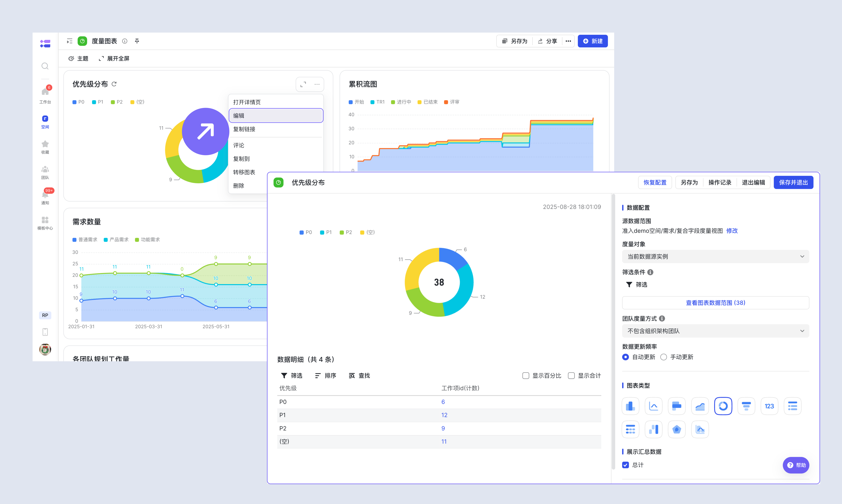The width and height of the screenshot is (842, 504).
Task: Click the P0 legend swatch in editor chart
Action: (301, 232)
